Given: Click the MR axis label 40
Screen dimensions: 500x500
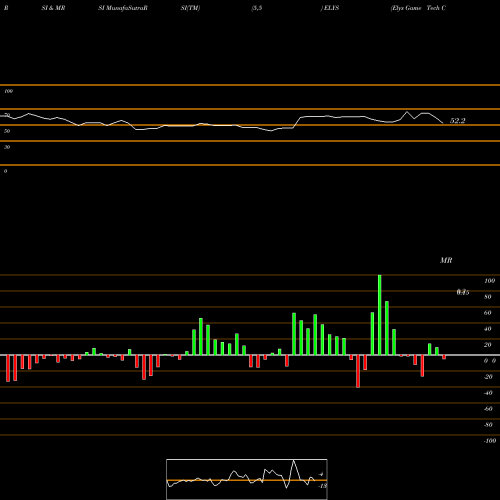Looking at the screenshot, I should click(x=488, y=329).
